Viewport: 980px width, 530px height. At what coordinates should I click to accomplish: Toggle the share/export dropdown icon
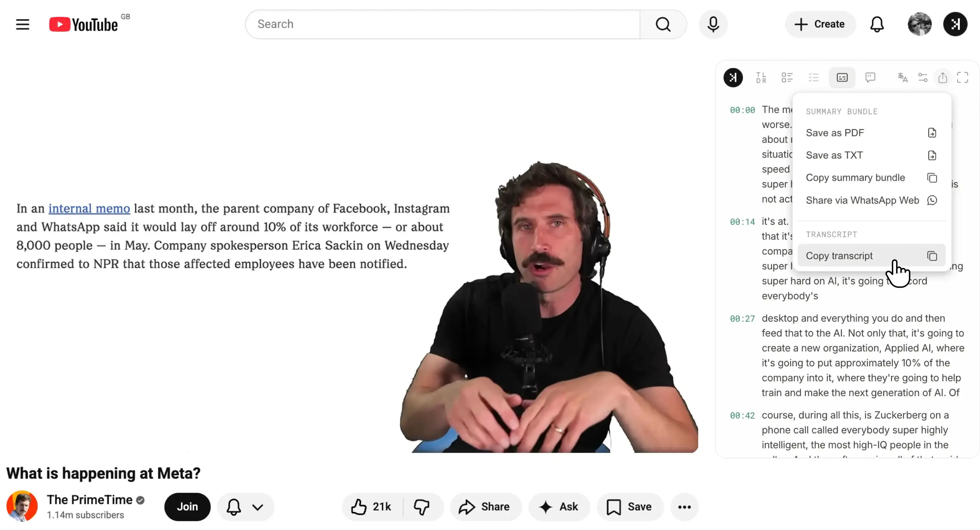pyautogui.click(x=943, y=78)
